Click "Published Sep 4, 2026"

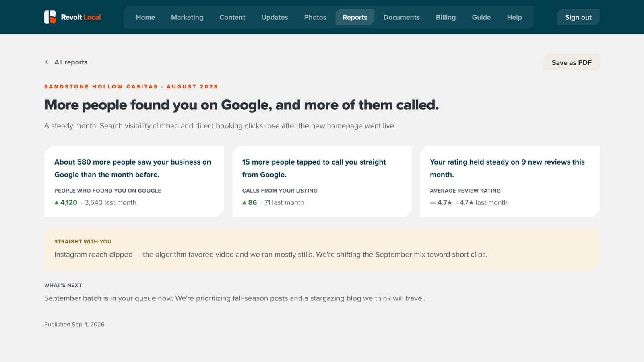pyautogui.click(x=74, y=324)
